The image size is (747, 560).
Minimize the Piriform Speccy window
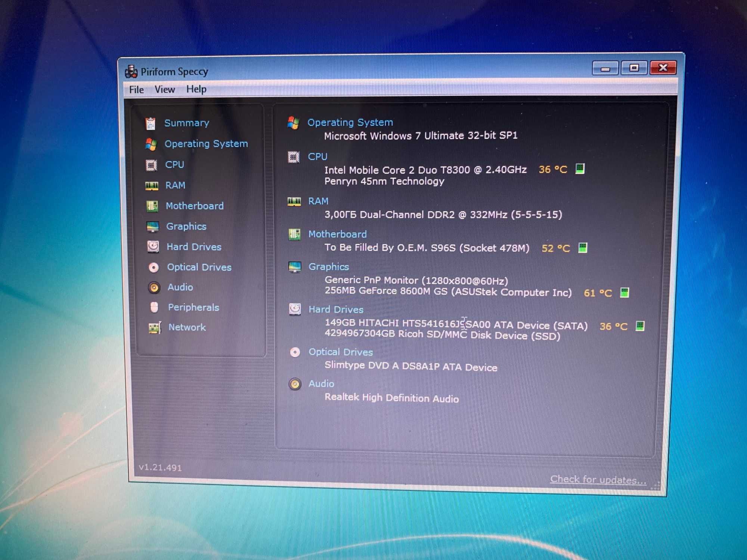coord(605,68)
